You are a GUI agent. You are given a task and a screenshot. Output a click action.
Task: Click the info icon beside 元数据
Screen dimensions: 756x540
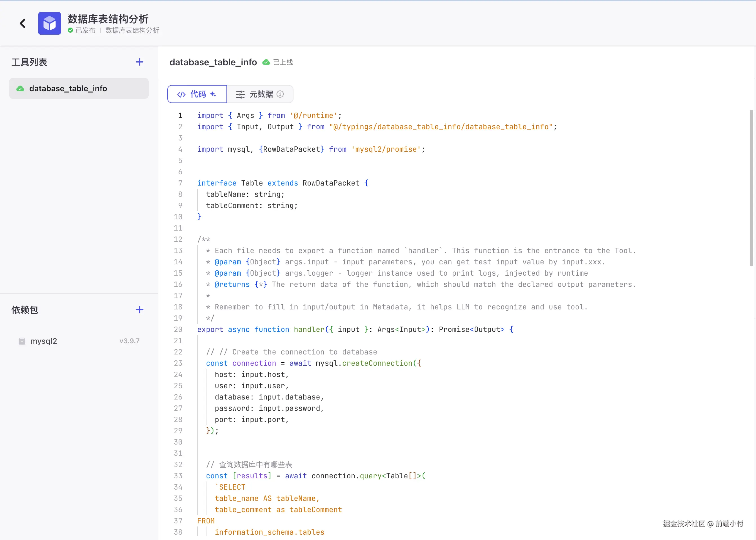pyautogui.click(x=280, y=94)
